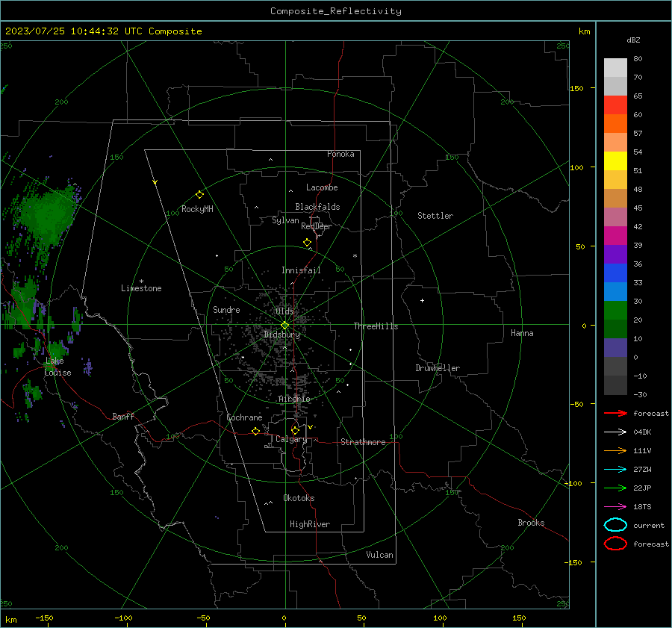Click the Composite_Reflectivity title
Viewport: 672px width, 628px height.
click(x=336, y=11)
